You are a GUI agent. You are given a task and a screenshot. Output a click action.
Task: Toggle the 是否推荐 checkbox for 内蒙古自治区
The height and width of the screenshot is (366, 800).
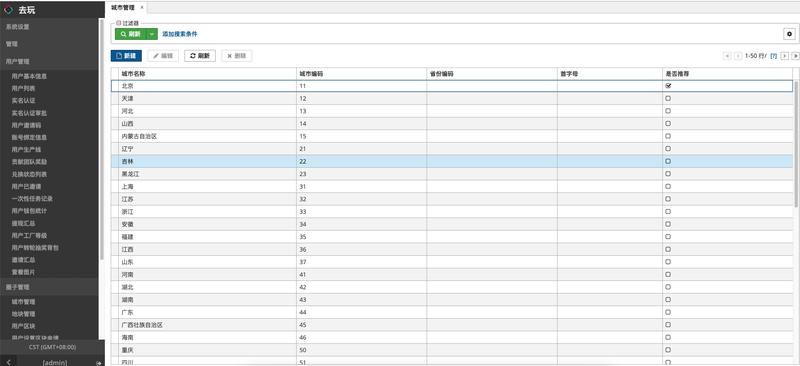pos(668,136)
